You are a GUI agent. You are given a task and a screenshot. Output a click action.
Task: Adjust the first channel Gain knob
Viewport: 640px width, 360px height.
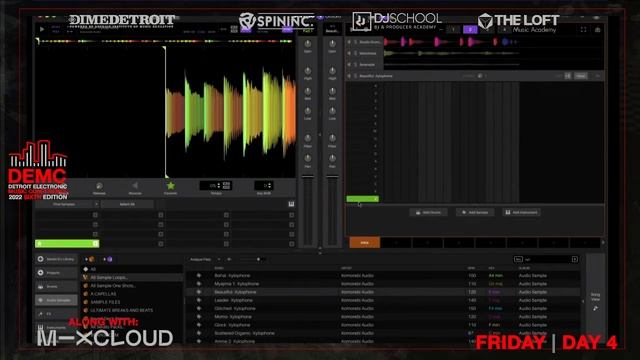(x=308, y=43)
